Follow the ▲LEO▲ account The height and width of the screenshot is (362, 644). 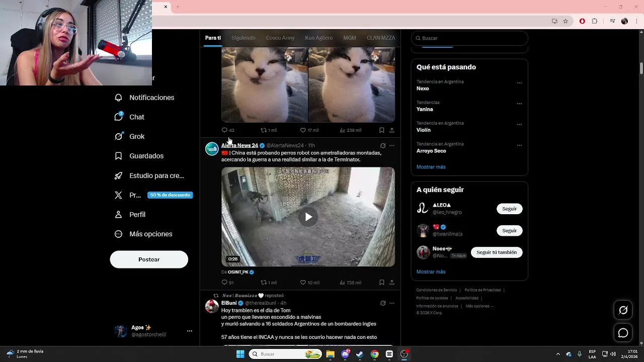509,209
